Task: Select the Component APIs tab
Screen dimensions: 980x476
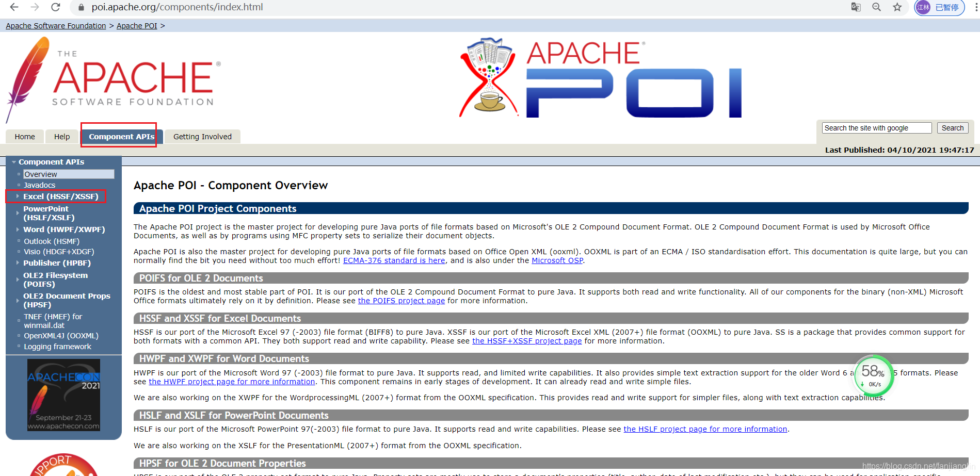Action: coord(121,137)
